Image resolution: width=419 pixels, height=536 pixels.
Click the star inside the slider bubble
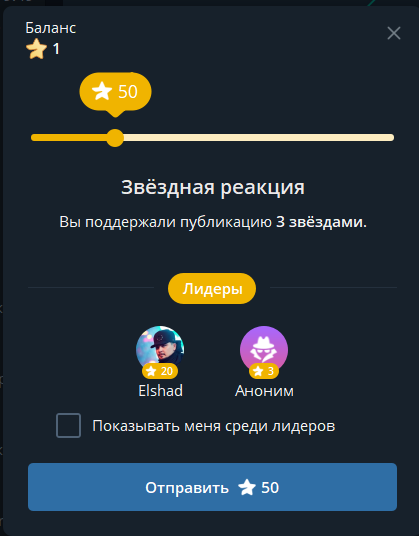(x=102, y=91)
